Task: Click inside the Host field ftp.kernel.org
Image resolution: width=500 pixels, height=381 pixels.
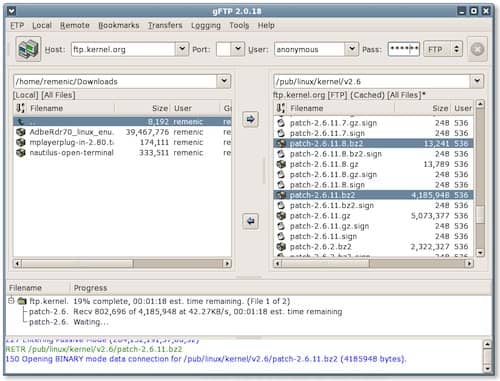Action: click(123, 49)
